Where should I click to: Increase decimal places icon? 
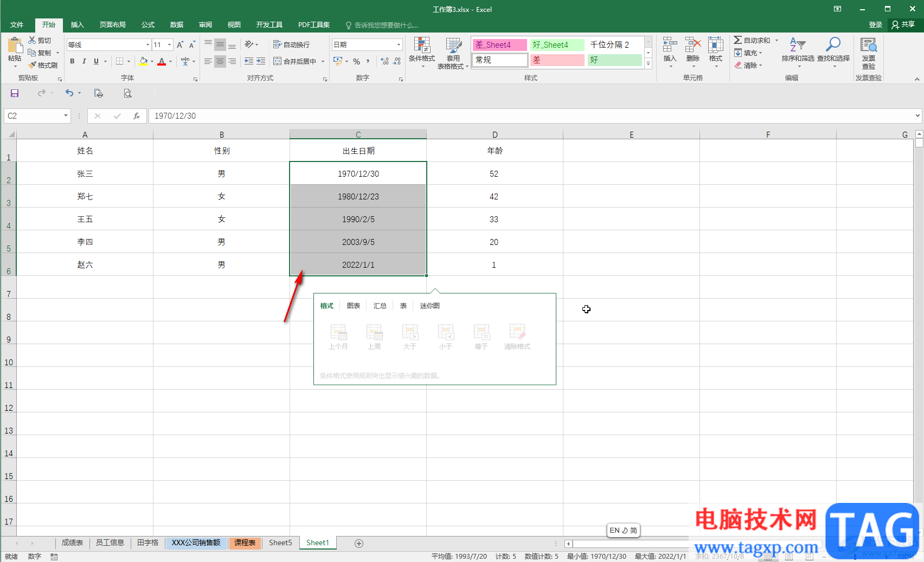click(x=384, y=61)
